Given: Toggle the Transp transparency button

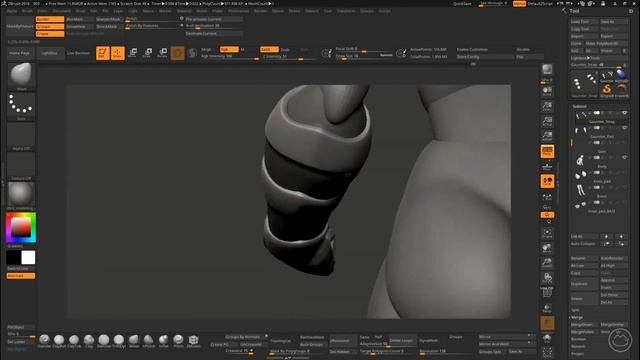Looking at the screenshot, I should coord(547,309).
